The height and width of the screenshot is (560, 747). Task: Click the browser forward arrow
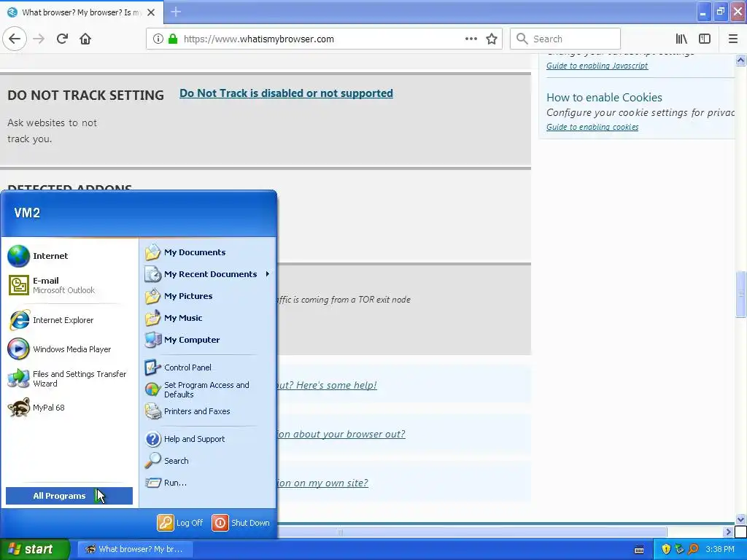coord(39,39)
